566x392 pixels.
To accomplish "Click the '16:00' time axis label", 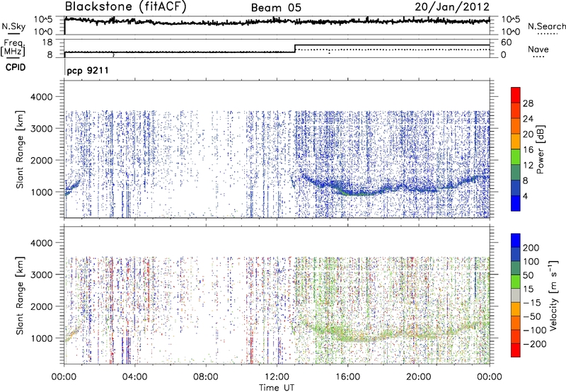I will pyautogui.click(x=347, y=377).
